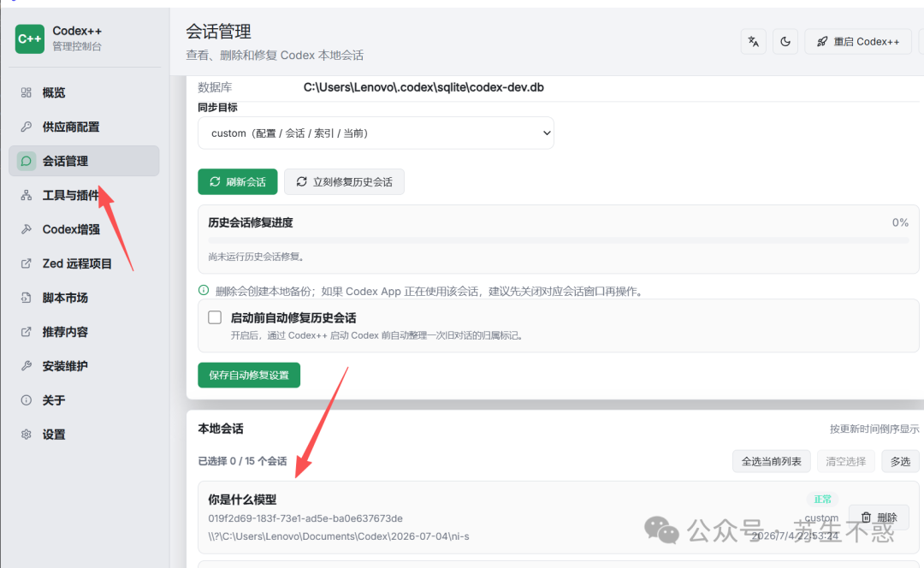
Task: Click session ID 019f2d69-183f-73e1-ad5e-ba0e637673de
Action: pos(305,518)
